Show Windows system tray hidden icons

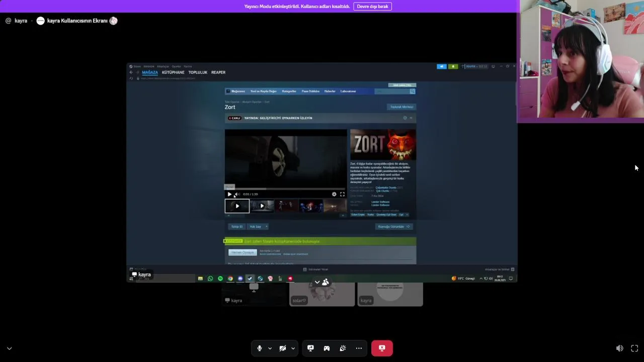point(480,279)
